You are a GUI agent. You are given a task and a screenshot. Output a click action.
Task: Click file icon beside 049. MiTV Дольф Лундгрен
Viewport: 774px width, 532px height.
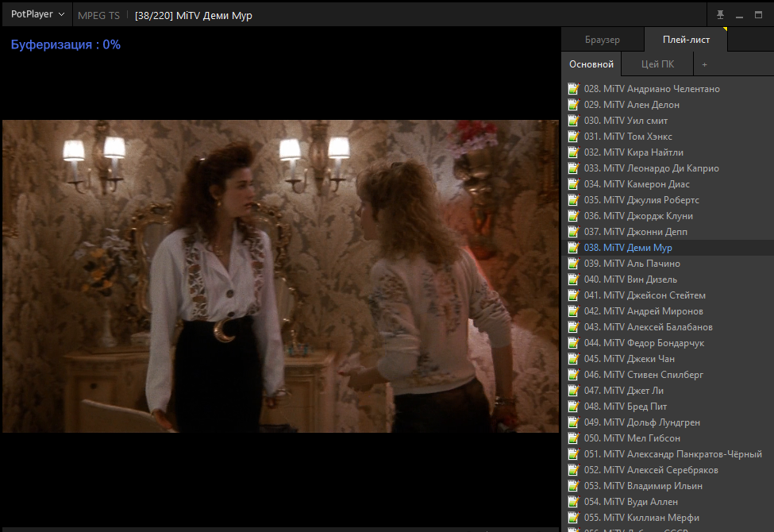coord(574,422)
